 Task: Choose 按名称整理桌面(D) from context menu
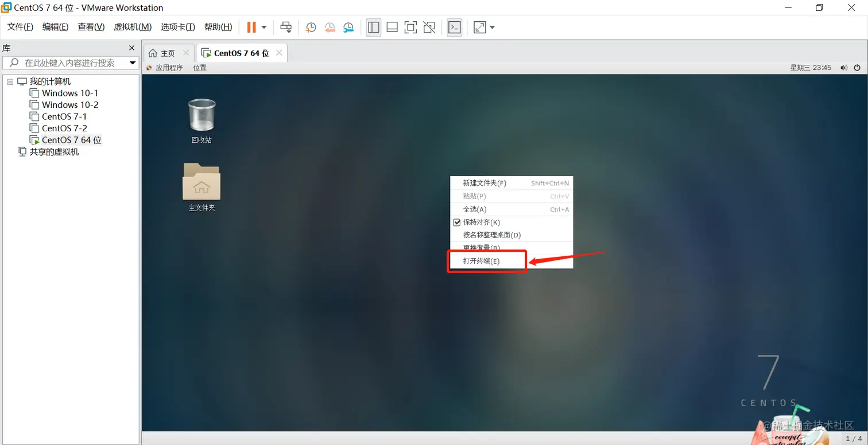511,235
